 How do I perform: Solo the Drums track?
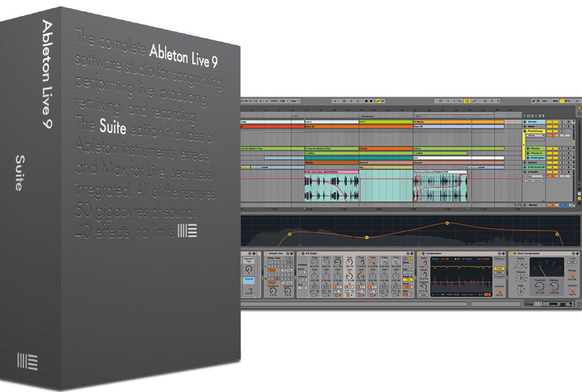click(562, 121)
